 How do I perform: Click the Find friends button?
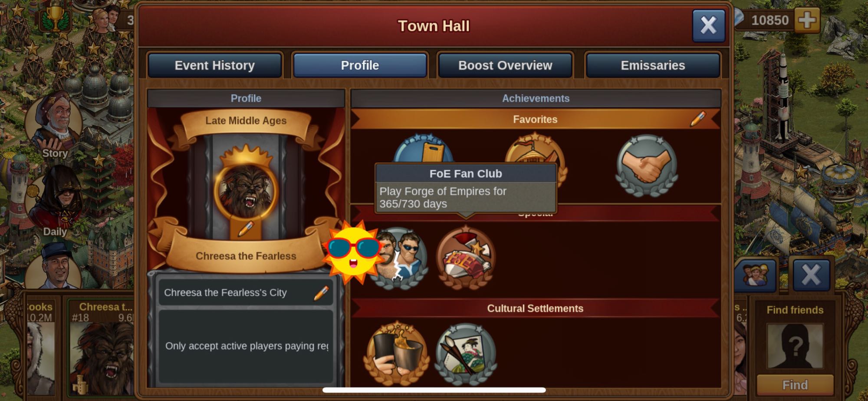(x=795, y=385)
